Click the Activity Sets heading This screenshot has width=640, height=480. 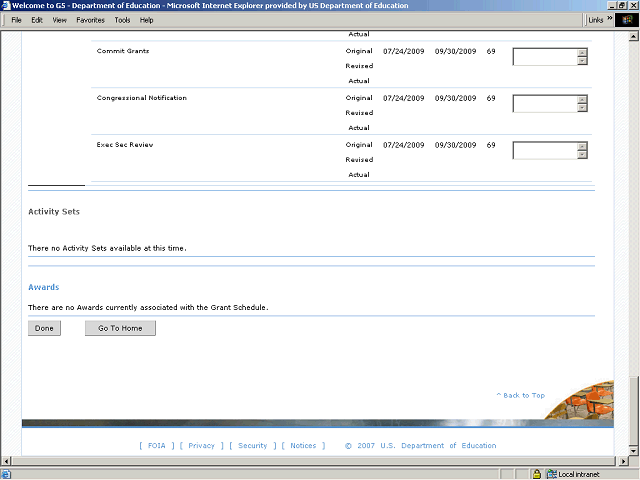pyautogui.click(x=54, y=211)
